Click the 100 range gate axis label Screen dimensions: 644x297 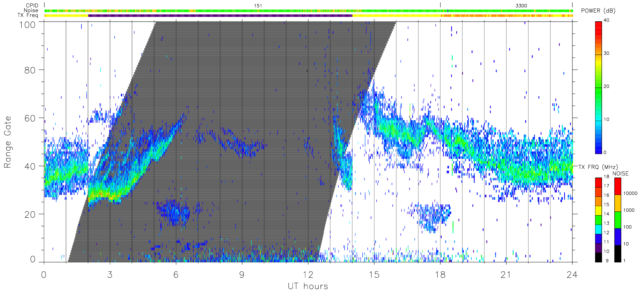pos(27,25)
